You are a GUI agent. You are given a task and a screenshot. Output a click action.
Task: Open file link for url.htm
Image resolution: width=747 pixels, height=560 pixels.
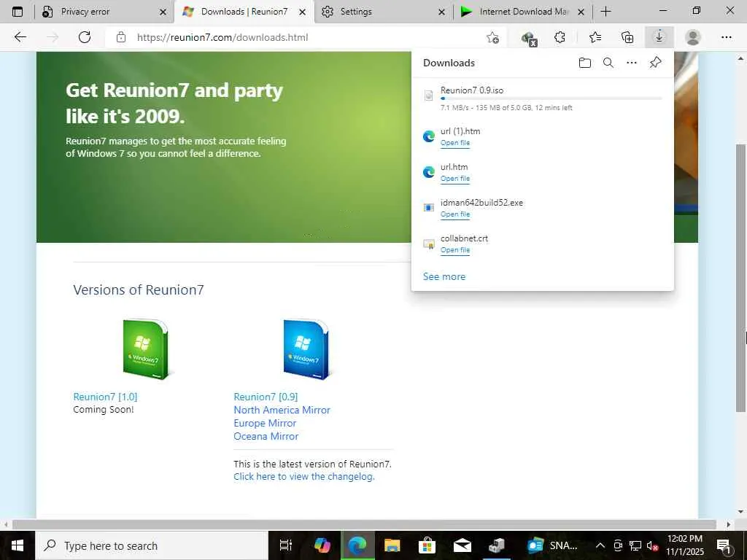coord(455,179)
